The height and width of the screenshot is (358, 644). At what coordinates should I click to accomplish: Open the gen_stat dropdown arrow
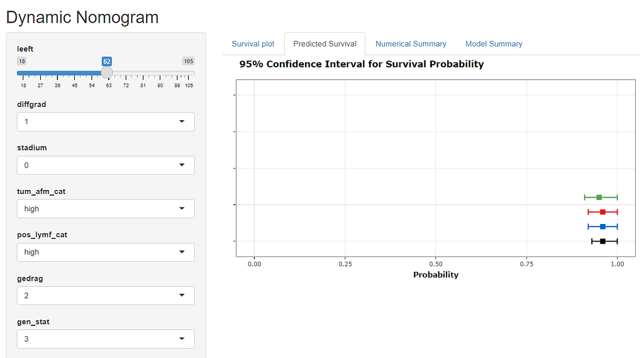click(182, 338)
